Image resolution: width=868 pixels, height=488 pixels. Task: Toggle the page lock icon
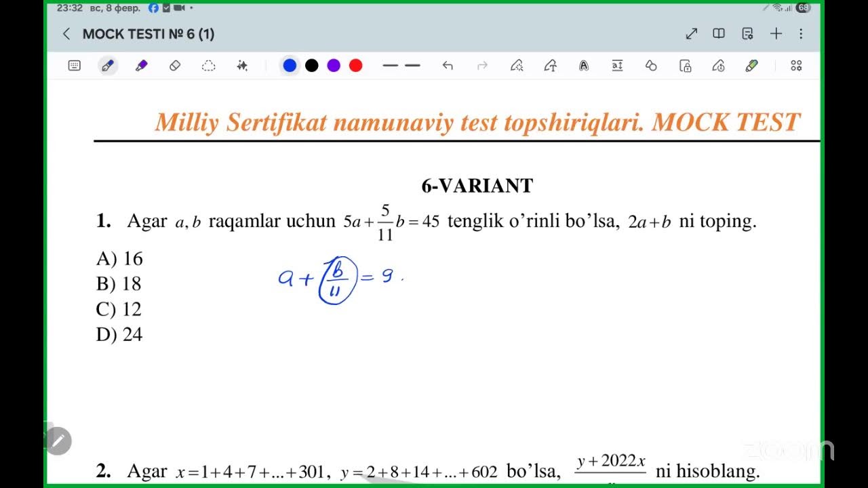coord(685,66)
